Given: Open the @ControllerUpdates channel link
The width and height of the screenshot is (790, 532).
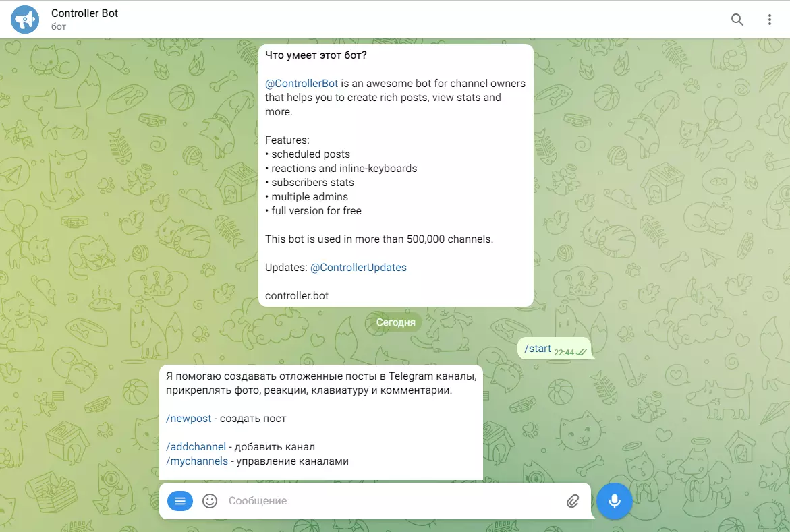Looking at the screenshot, I should (x=358, y=268).
